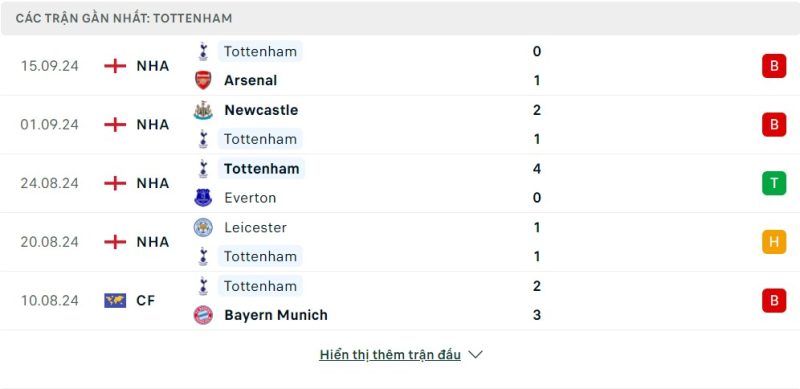Viewport: 800px width, 389px height.
Task: Select the 'Các trận gần nhất: Tottenham' header
Action: 124,18
